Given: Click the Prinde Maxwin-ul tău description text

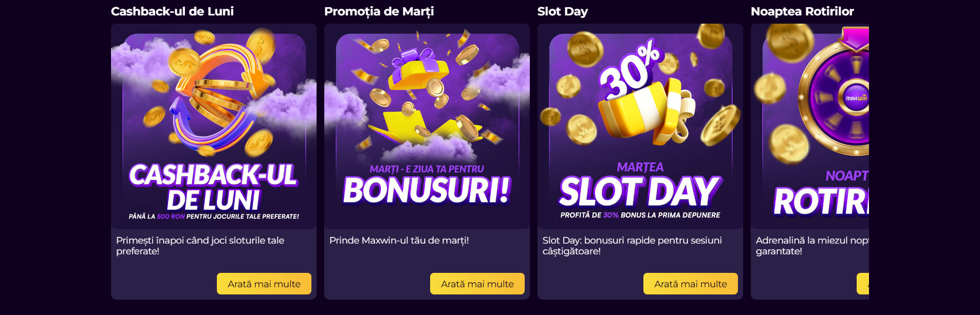Looking at the screenshot, I should point(399,240).
